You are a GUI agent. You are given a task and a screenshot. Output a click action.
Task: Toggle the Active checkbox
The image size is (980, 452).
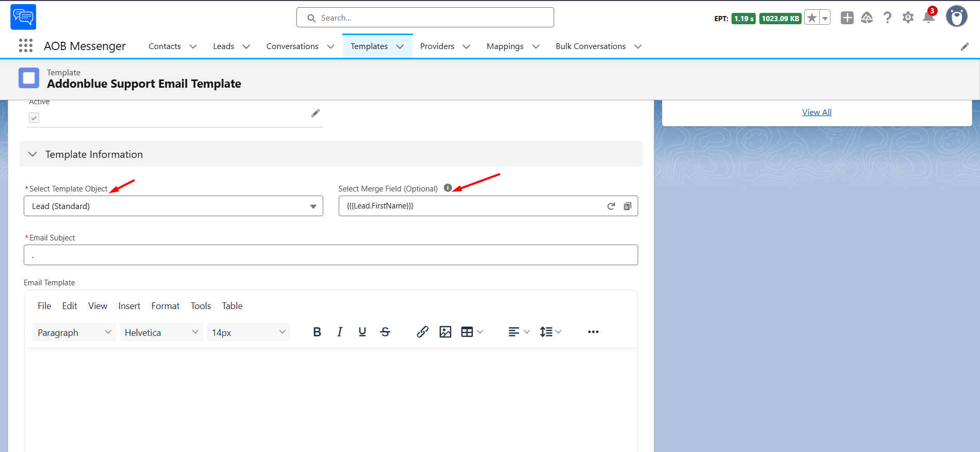click(34, 118)
